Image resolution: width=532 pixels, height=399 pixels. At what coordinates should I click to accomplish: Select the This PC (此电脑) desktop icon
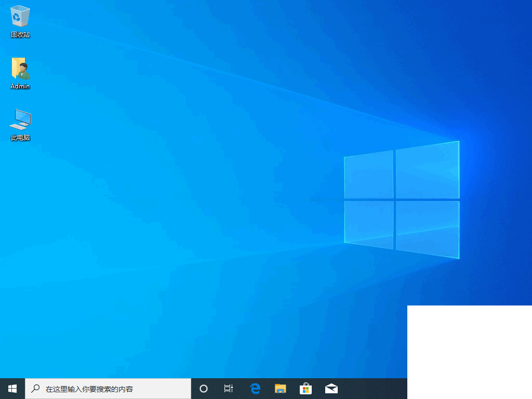point(20,120)
